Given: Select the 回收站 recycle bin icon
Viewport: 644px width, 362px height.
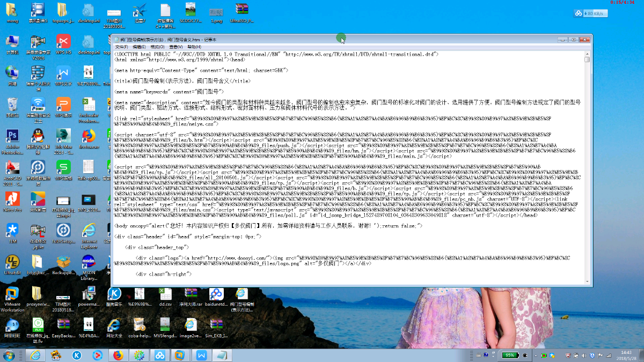Looking at the screenshot, I should [12, 107].
